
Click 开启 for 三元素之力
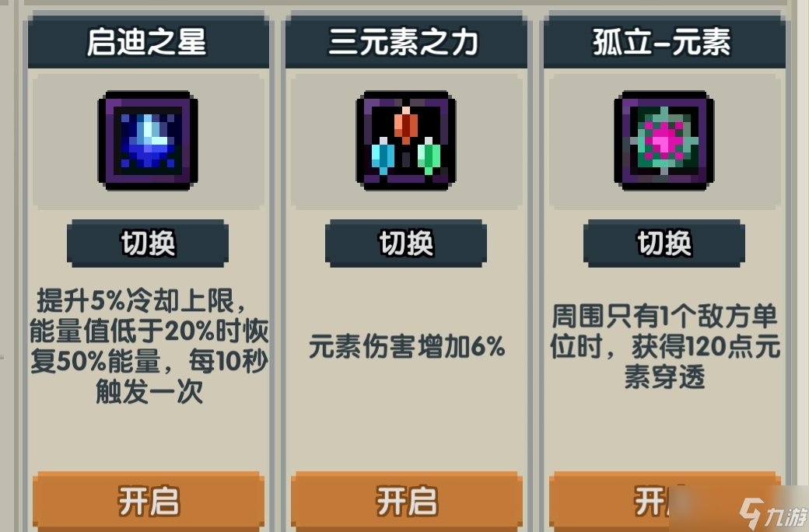pyautogui.click(x=407, y=501)
